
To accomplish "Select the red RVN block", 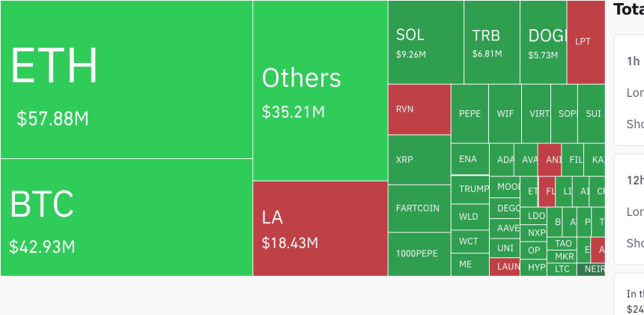I will pos(419,109).
